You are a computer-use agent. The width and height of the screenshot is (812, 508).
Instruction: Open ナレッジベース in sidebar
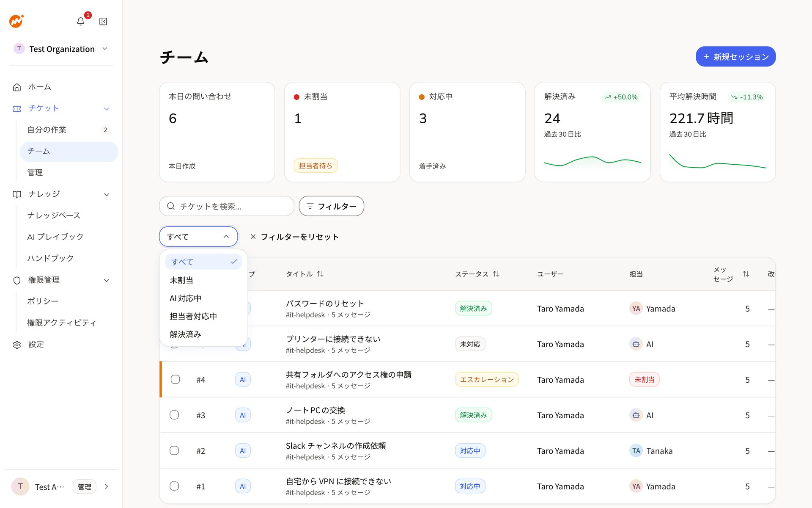pyautogui.click(x=69, y=215)
